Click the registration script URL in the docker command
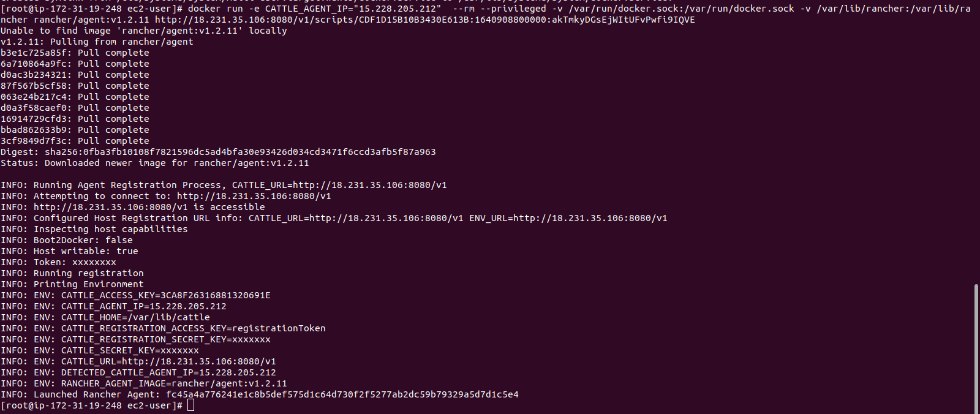Image resolution: width=980 pixels, height=414 pixels. click(424, 20)
